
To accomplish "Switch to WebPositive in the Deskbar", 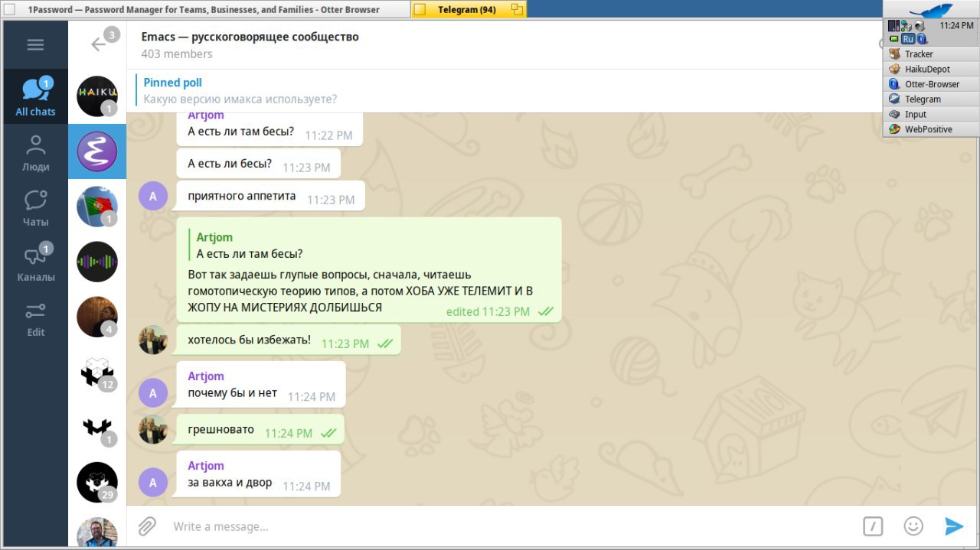I will point(931,129).
